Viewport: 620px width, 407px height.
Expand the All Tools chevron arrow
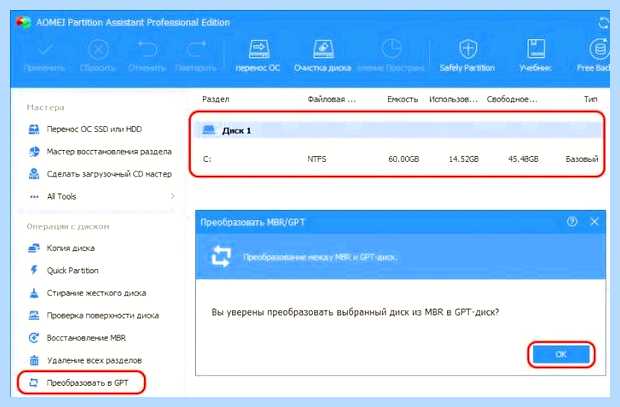point(172,196)
